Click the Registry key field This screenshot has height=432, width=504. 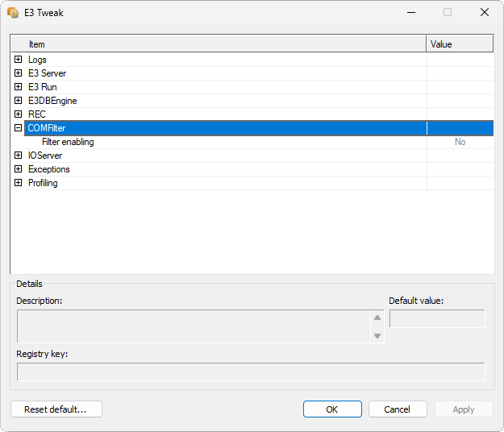(x=251, y=372)
